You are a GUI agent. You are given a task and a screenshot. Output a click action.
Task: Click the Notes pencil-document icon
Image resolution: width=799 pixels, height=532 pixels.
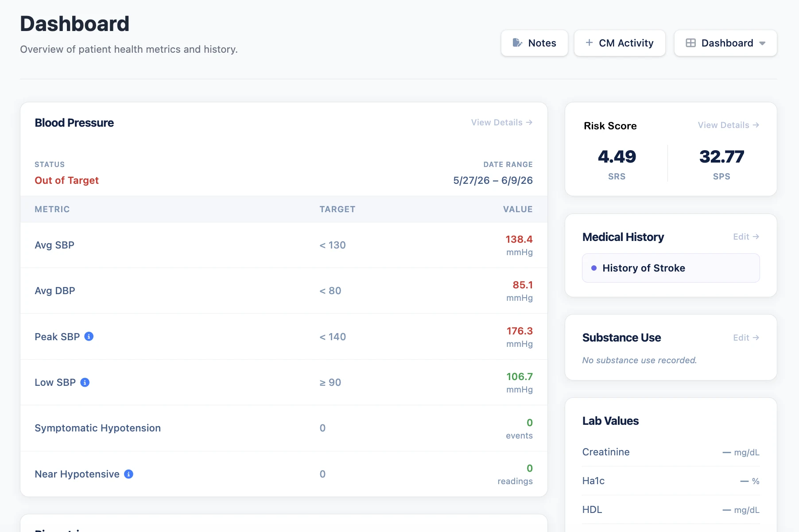tap(517, 43)
